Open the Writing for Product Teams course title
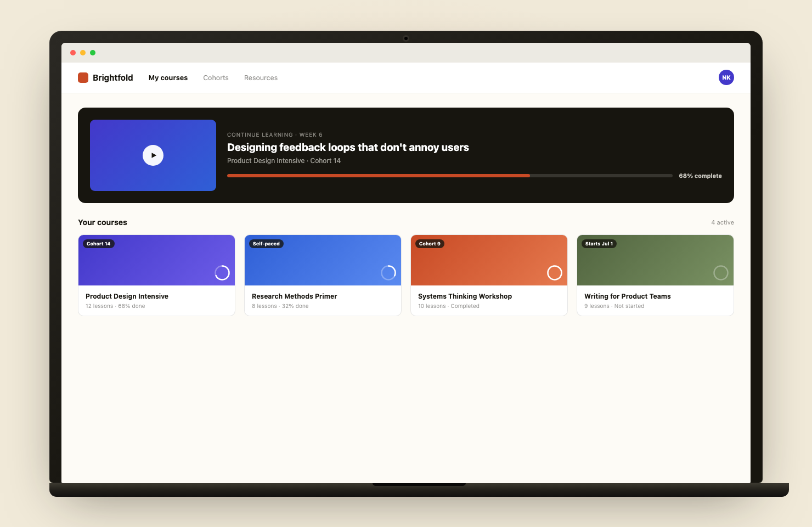812x527 pixels. [x=627, y=296]
